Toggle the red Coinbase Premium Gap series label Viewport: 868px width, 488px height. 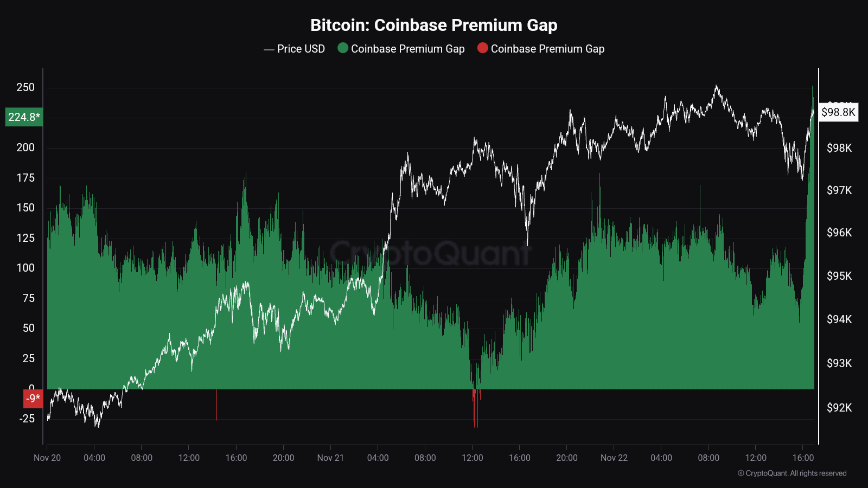click(x=547, y=49)
